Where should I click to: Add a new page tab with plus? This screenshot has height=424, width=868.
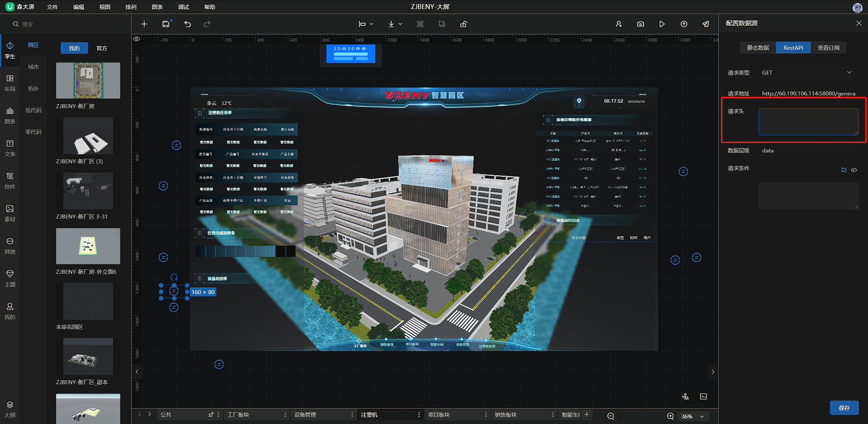click(587, 414)
